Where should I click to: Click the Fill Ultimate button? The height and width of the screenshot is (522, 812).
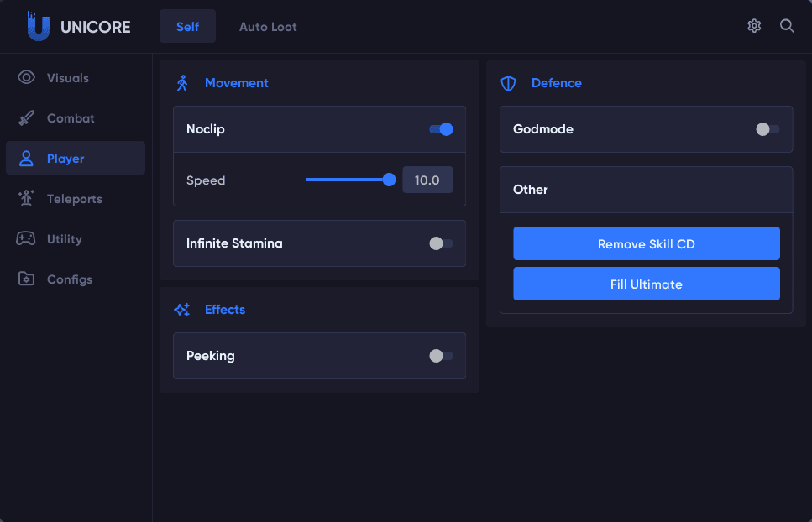(646, 284)
